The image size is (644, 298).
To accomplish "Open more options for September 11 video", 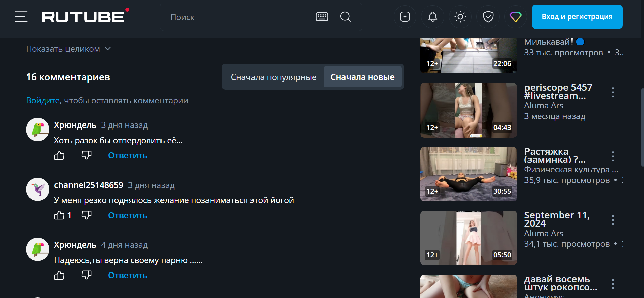I will coord(613,220).
